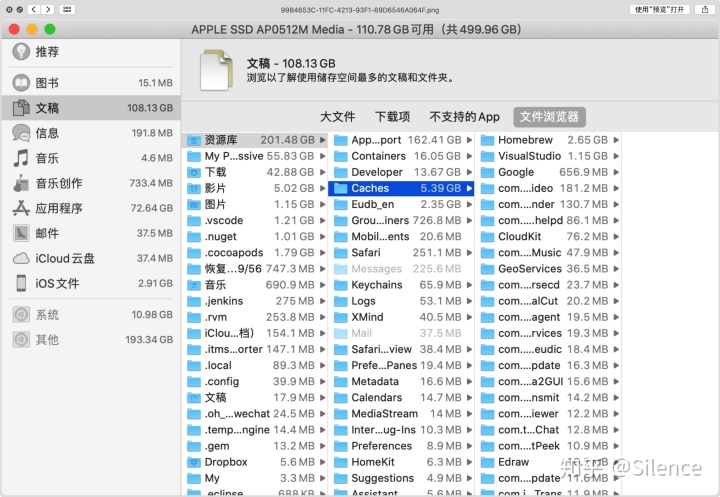Select the .nuget folder row
Image resolution: width=720 pixels, height=497 pixels.
256,237
